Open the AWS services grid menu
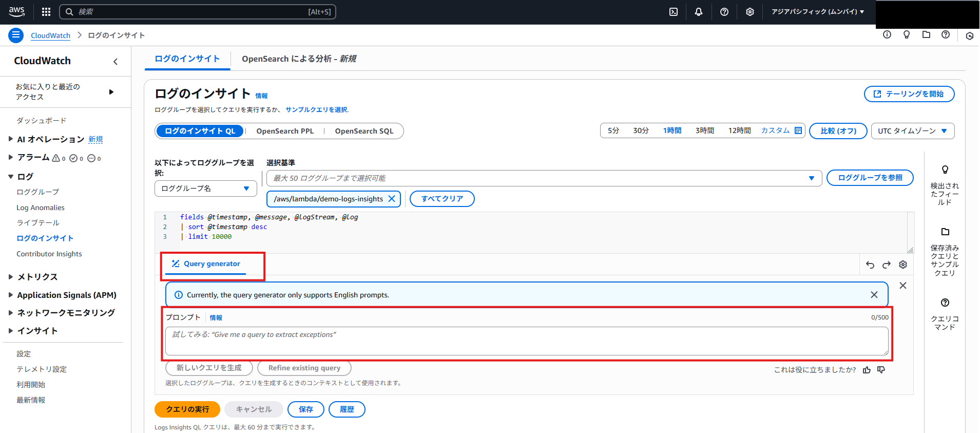This screenshot has width=980, height=433. pos(46,12)
